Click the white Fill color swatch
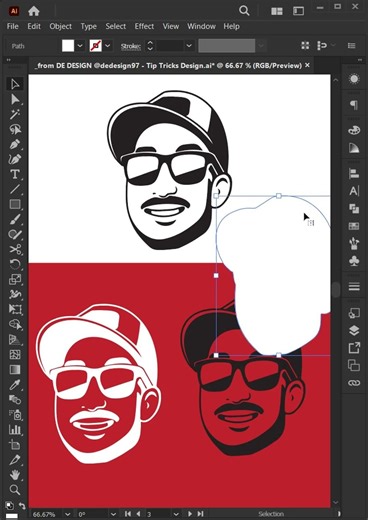This screenshot has height=520, width=368. [x=68, y=46]
